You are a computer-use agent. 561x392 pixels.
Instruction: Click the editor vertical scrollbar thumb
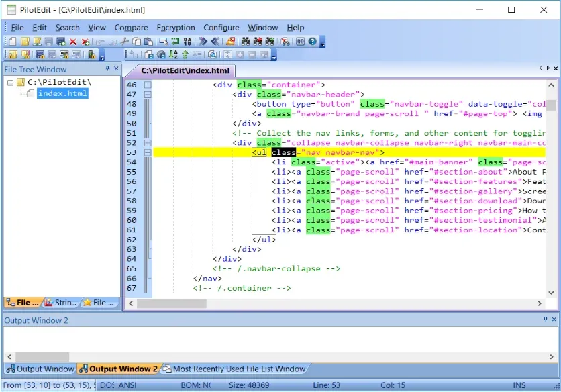tap(552, 105)
